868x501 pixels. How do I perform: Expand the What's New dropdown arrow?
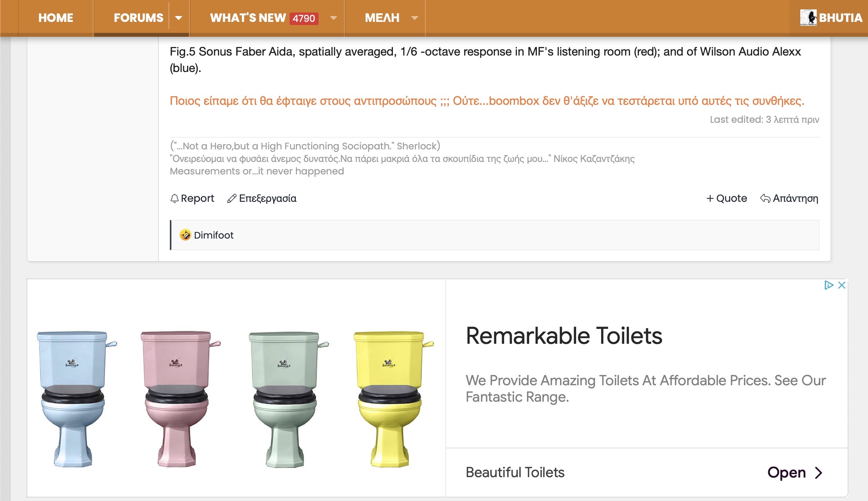[x=333, y=18]
